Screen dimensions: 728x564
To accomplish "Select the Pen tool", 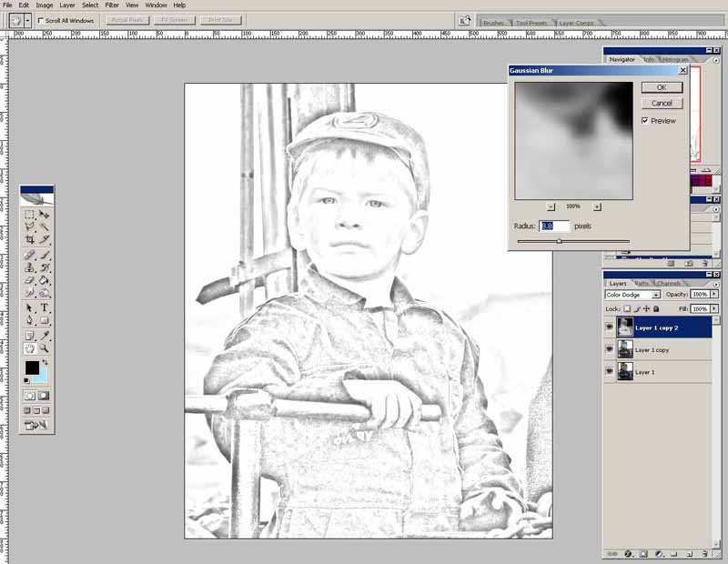I will point(30,320).
